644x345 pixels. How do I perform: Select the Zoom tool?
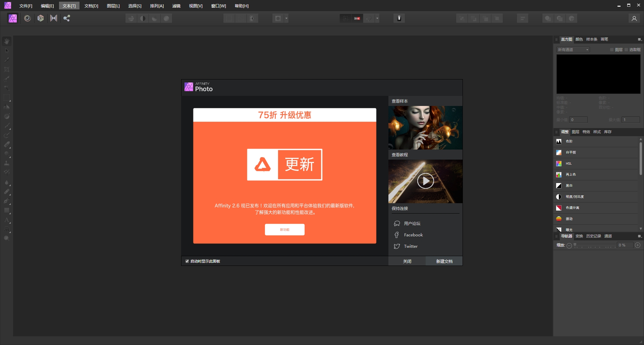(x=7, y=238)
